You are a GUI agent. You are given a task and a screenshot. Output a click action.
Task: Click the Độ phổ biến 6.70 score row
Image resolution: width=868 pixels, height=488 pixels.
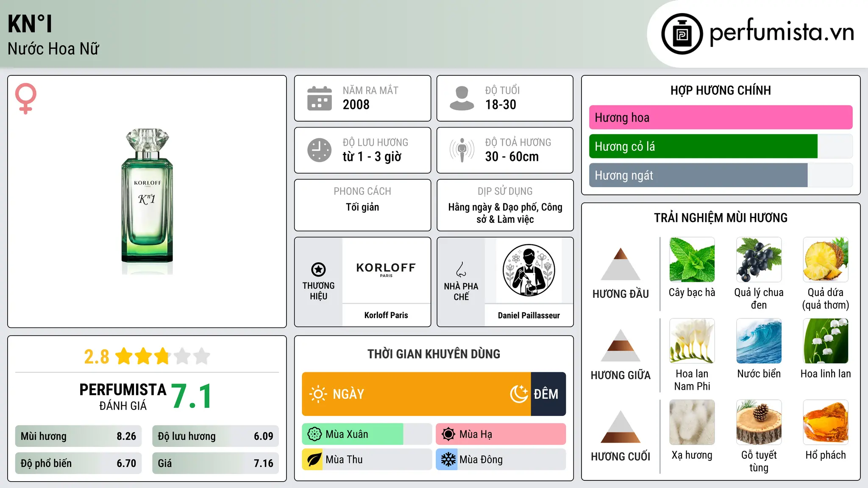[78, 463]
